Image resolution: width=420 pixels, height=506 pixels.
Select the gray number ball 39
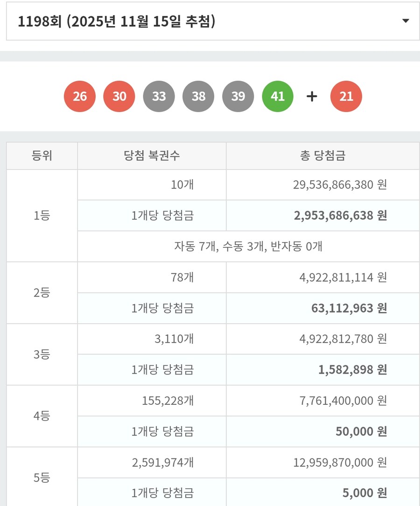tap(238, 96)
